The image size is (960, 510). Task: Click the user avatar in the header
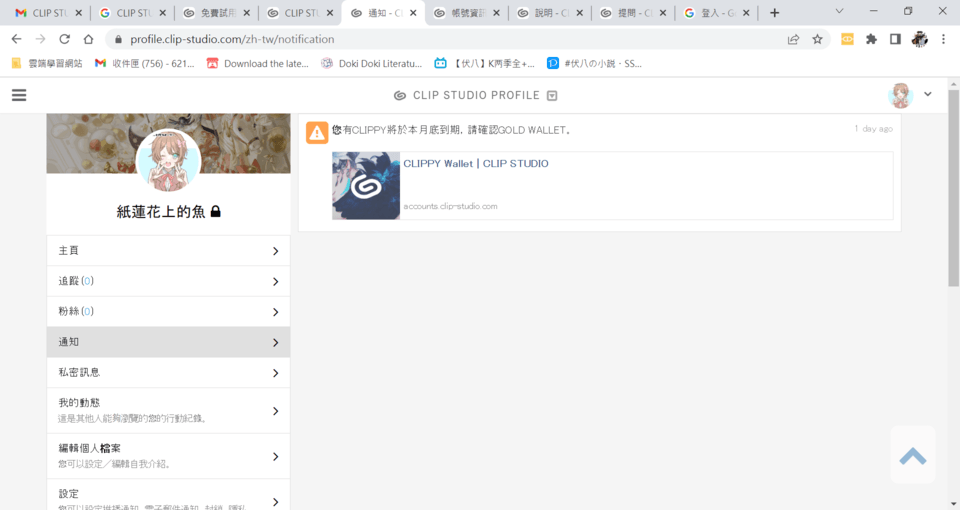(x=901, y=95)
